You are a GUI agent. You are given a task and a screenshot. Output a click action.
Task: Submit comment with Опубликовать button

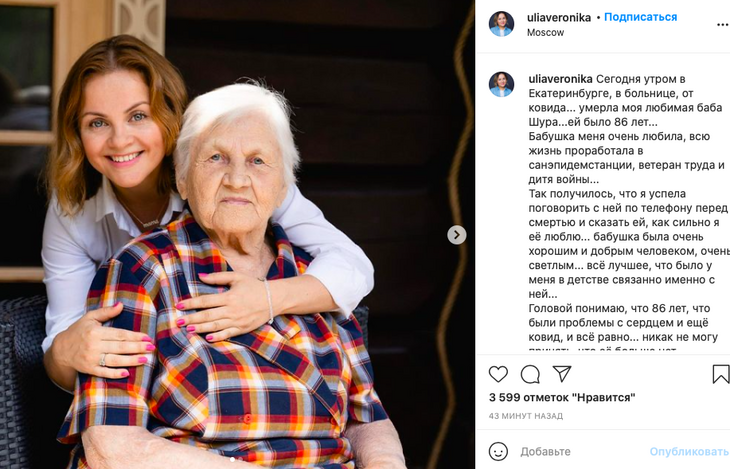pyautogui.click(x=689, y=451)
